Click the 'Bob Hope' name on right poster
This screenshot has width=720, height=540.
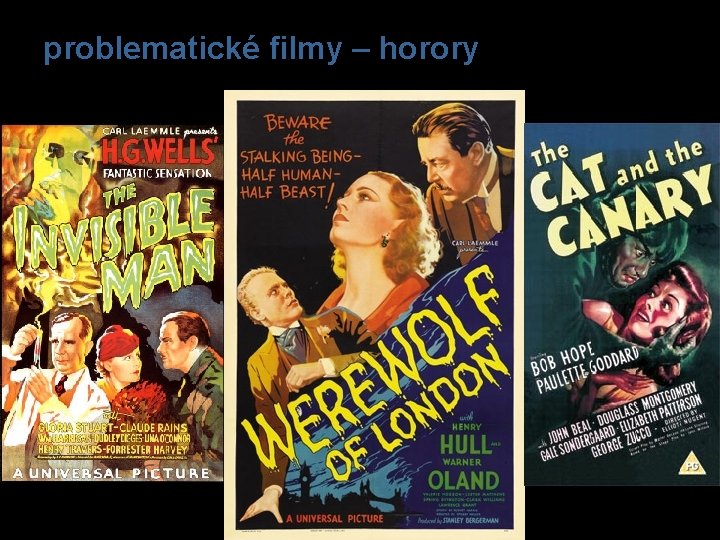(x=562, y=359)
